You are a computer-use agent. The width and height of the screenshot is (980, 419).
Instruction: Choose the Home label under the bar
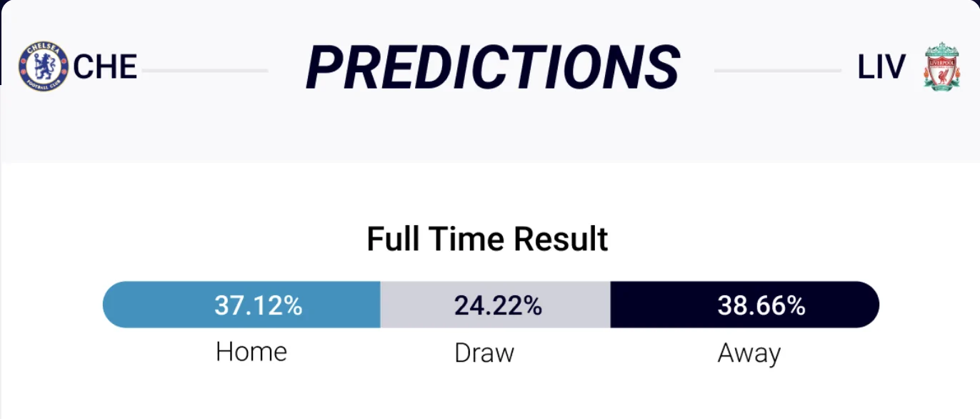251,352
